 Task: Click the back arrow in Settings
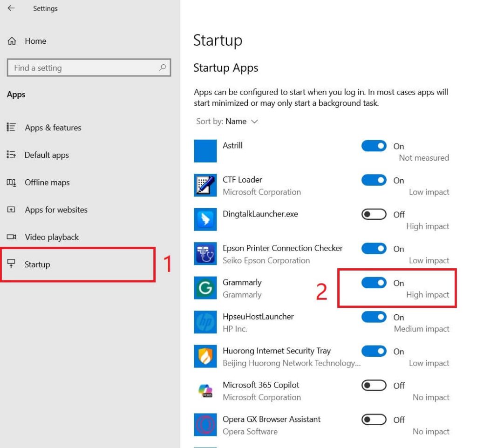[x=11, y=8]
